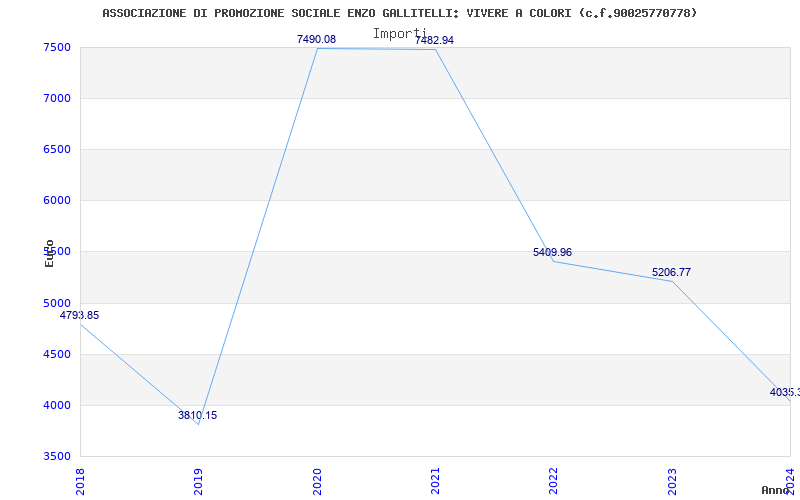Click the chart title mentioning Enzo Gallitelli

[399, 13]
